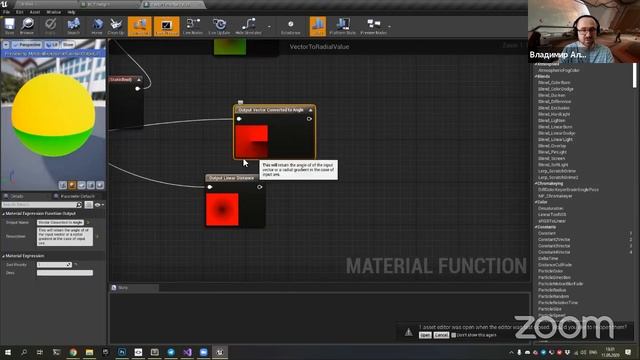The width and height of the screenshot is (640, 360).
Task: Open viewport options dropdown arrow
Action: (x=6, y=44)
